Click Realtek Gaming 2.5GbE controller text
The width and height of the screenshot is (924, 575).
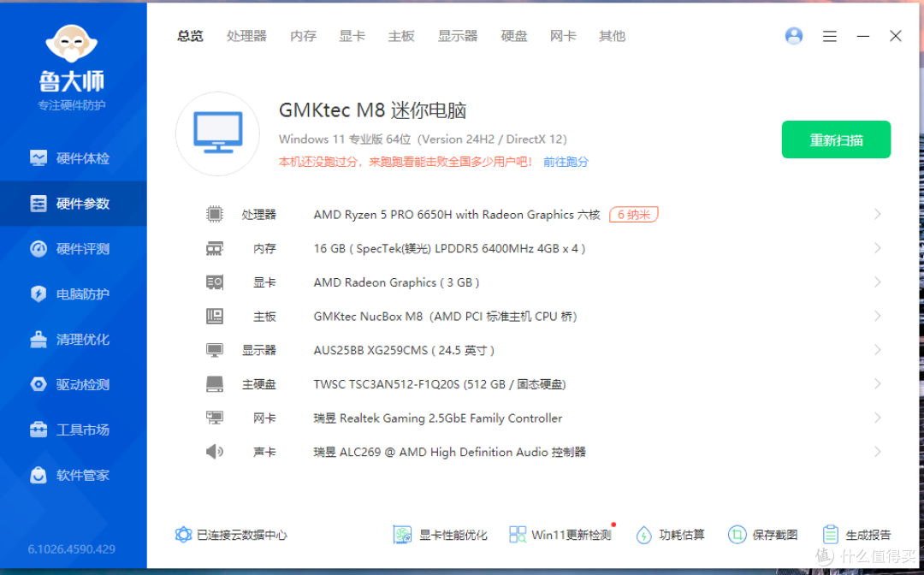click(x=438, y=418)
